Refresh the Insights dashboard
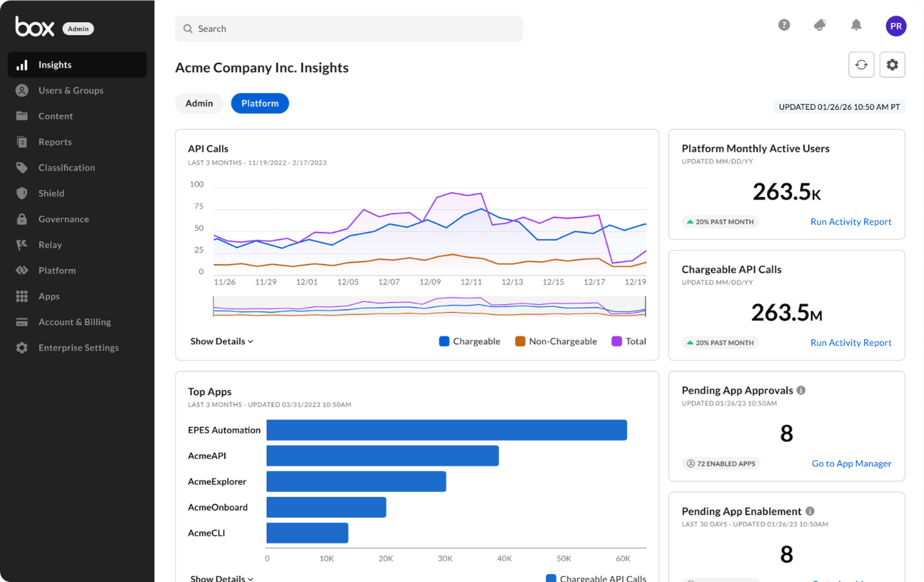Screen dimensions: 924x582 coord(861,65)
